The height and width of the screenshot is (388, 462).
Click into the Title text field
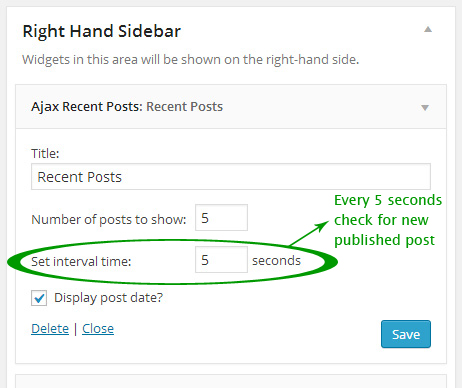click(x=231, y=177)
